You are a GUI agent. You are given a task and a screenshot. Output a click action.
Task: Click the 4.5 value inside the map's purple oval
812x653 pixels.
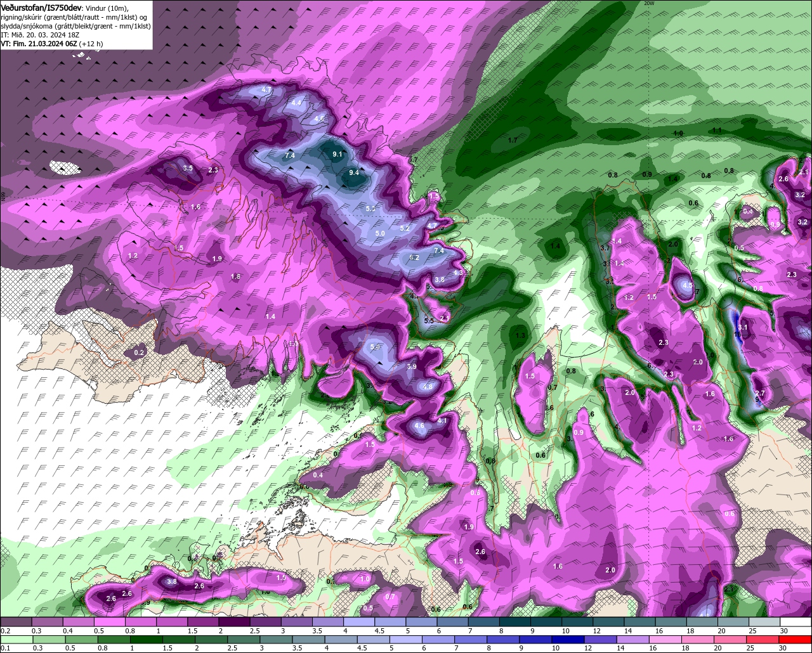point(688,286)
